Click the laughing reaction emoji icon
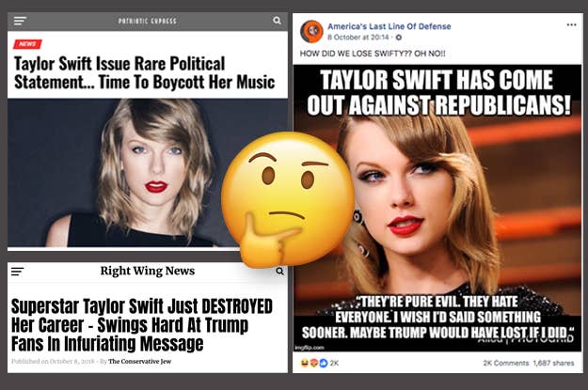 click(305, 363)
